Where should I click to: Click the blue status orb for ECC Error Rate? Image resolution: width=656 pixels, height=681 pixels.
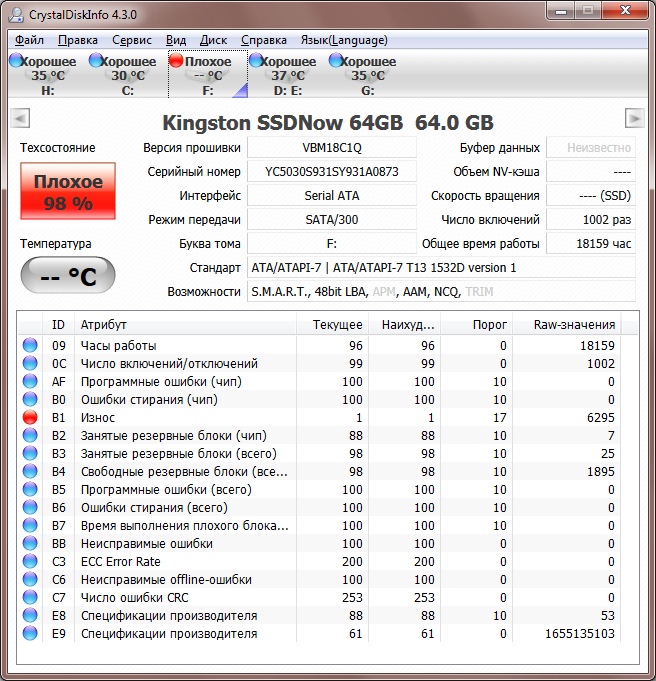pos(30,562)
